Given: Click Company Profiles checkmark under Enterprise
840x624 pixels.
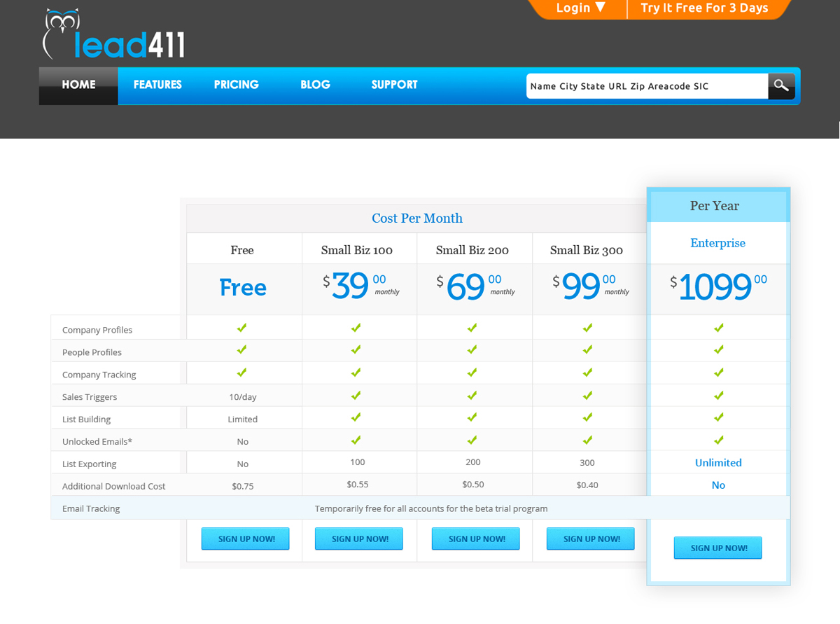Looking at the screenshot, I should 718,327.
